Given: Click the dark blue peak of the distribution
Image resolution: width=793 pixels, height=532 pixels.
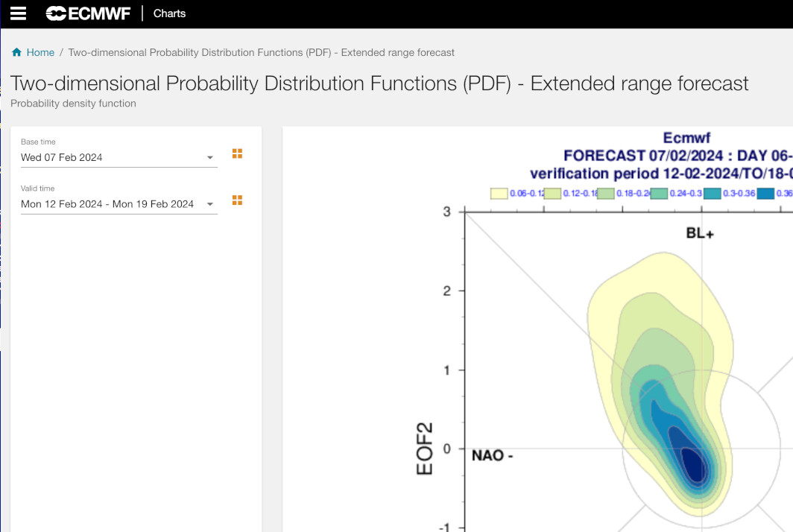Looking at the screenshot, I should pyautogui.click(x=694, y=464).
